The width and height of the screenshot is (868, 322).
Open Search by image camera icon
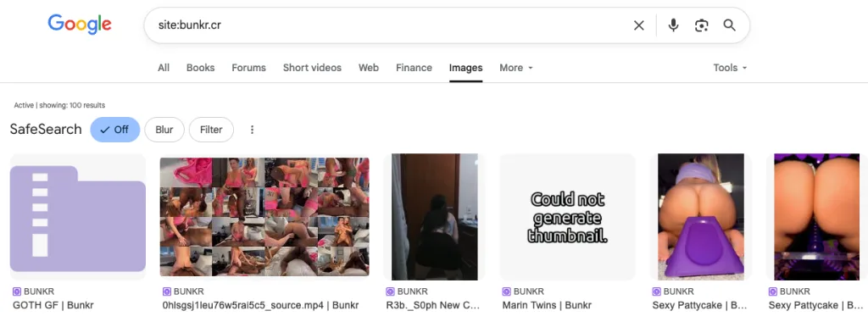click(x=701, y=25)
